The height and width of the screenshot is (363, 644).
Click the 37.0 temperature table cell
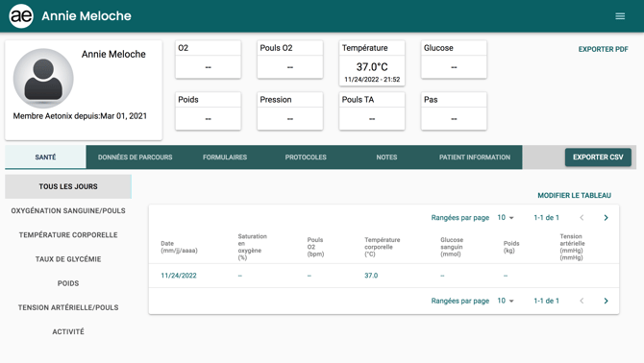(x=371, y=276)
